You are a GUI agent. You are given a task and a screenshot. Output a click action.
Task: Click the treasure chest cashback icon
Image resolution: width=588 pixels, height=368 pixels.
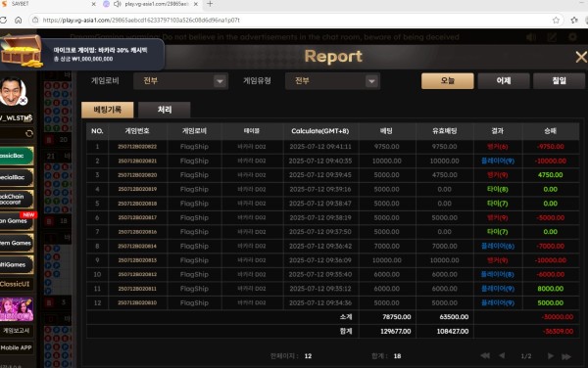click(x=22, y=51)
